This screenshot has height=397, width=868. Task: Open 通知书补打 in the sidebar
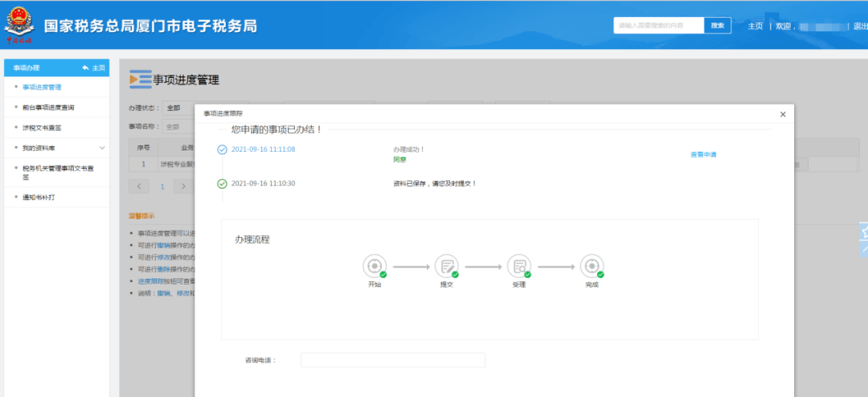[x=39, y=197]
